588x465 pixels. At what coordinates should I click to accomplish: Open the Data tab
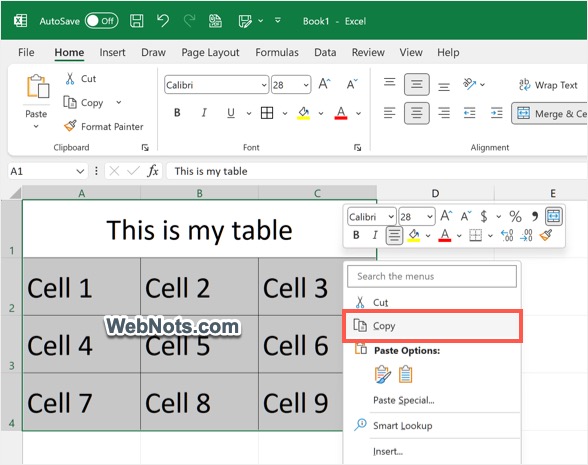coord(325,52)
